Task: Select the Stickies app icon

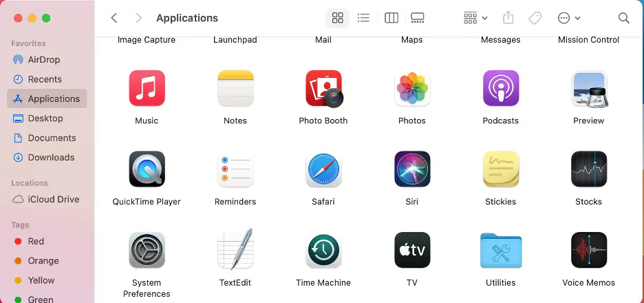Action: coord(501,169)
